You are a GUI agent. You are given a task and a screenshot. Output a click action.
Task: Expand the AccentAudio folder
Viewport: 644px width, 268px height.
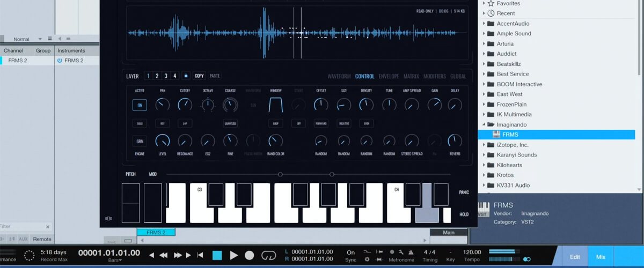pyautogui.click(x=484, y=23)
